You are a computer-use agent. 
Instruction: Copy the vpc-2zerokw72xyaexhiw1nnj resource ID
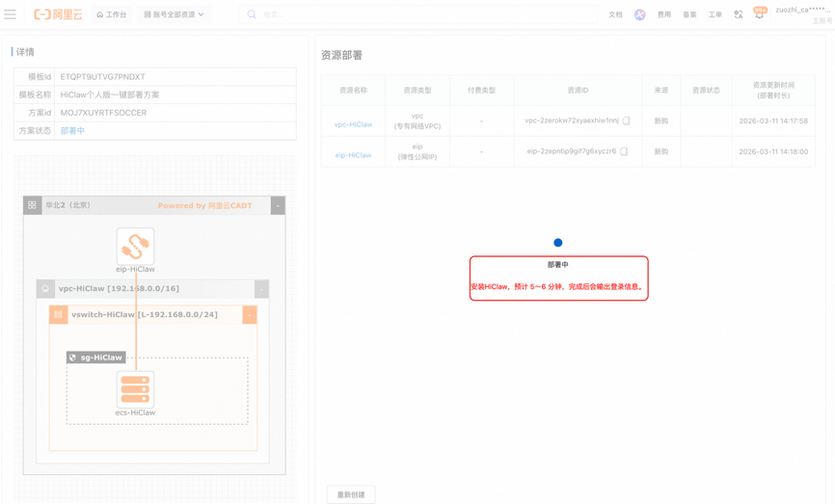click(627, 120)
